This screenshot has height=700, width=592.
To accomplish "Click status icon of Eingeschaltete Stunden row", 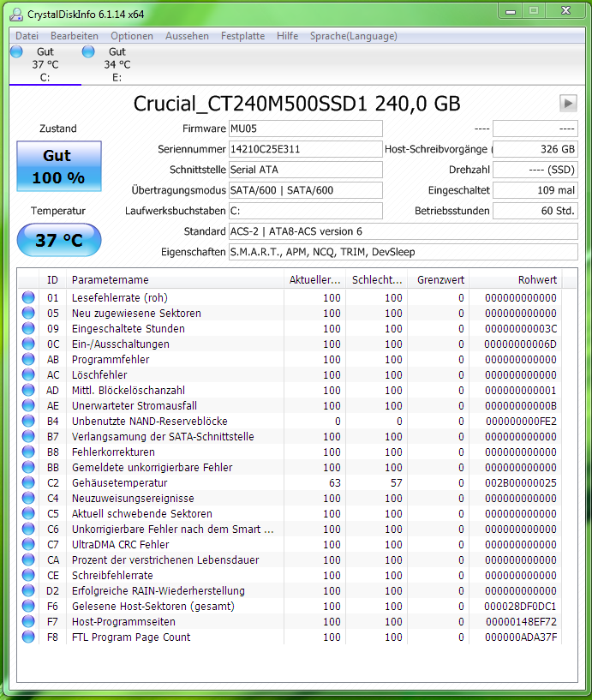I will [28, 328].
